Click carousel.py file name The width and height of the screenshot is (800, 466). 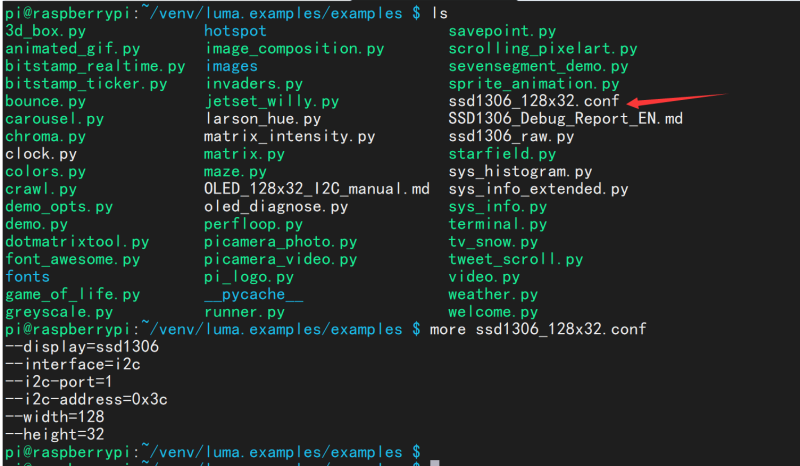[55, 119]
